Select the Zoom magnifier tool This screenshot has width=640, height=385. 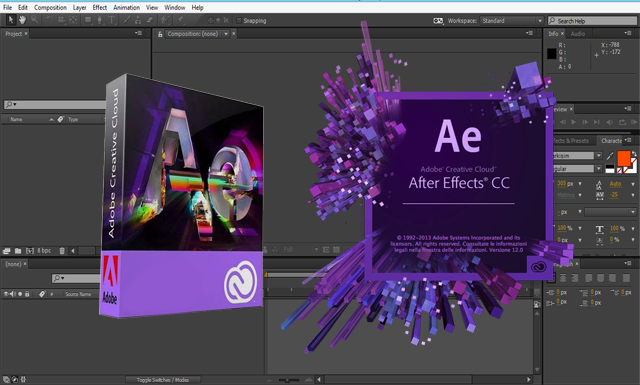tap(35, 20)
